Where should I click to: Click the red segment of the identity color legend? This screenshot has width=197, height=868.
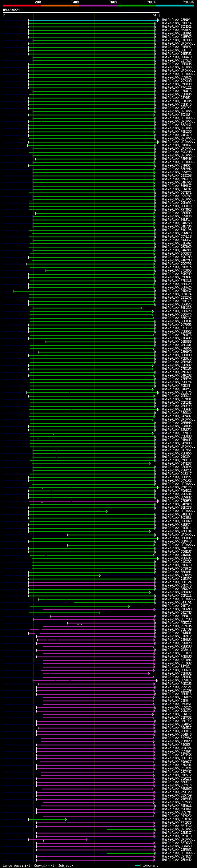[x=22, y=6]
